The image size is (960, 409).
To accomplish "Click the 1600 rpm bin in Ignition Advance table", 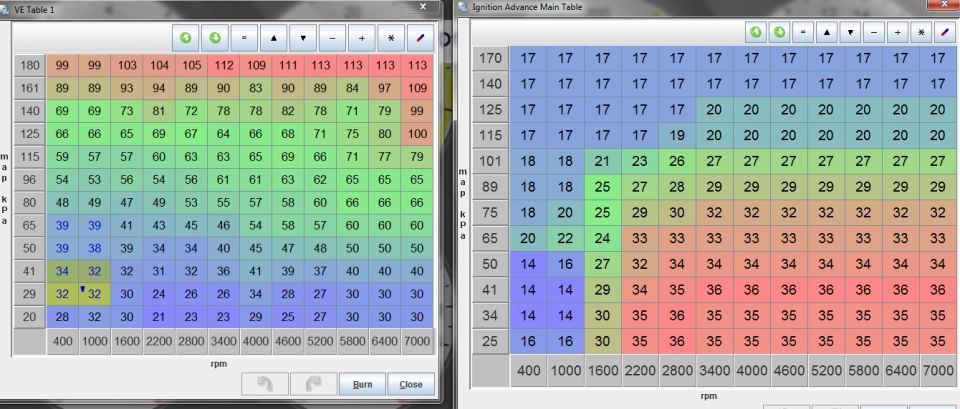I will point(602,370).
